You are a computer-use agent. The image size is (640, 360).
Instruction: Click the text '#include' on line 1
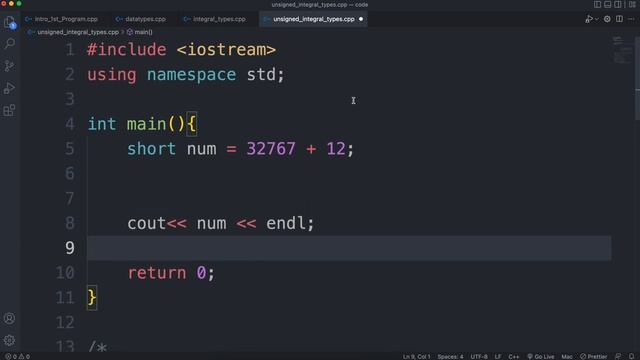[127, 50]
